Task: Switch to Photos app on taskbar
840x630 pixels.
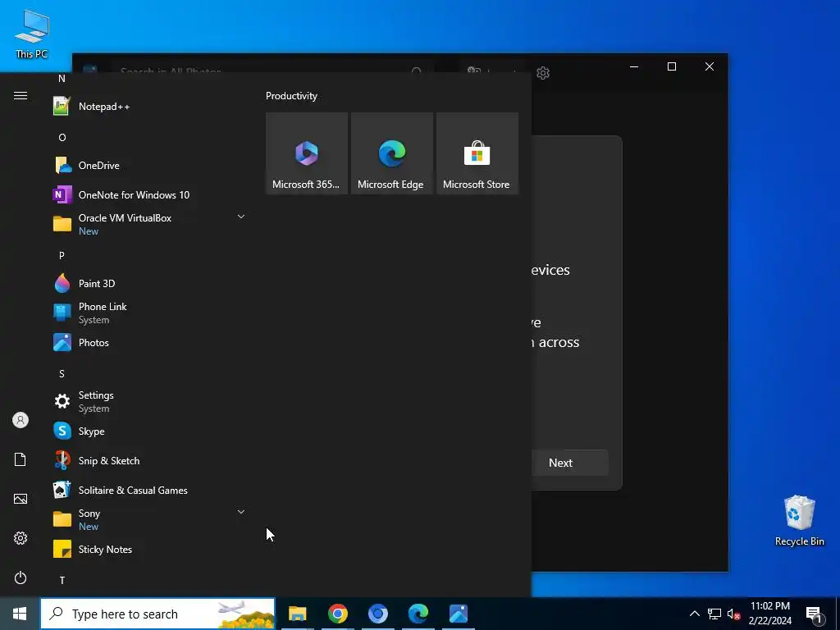Action: [459, 614]
